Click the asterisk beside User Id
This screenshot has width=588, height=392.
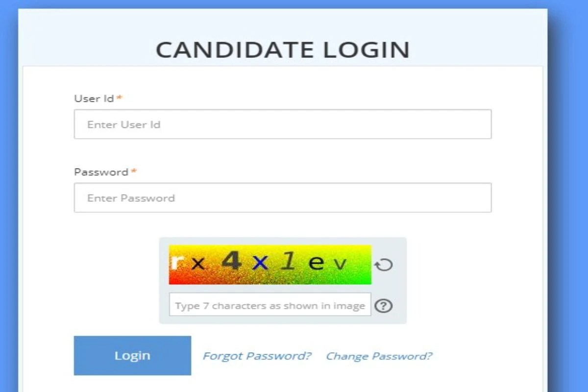tap(119, 98)
